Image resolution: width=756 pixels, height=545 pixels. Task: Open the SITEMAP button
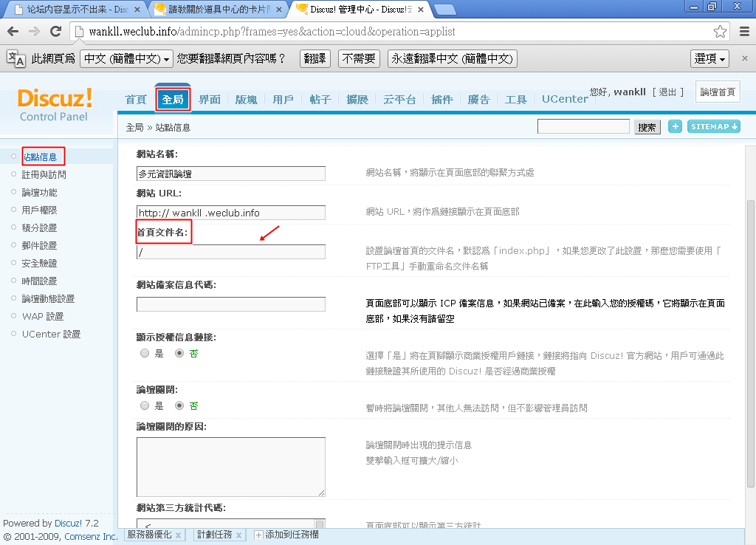pos(714,127)
